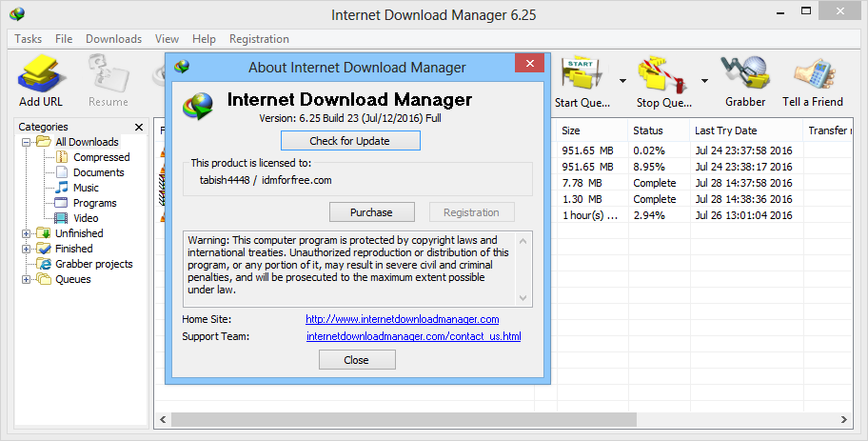Click the date Jul 26 13:01:04 2016
Viewport: 868px width, 441px height.
coord(743,215)
